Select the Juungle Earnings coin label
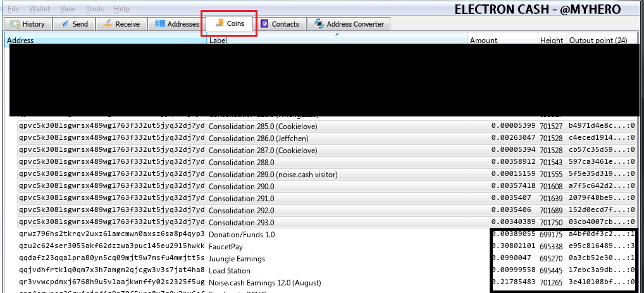Screen dimensions: 644x293 coord(237,259)
